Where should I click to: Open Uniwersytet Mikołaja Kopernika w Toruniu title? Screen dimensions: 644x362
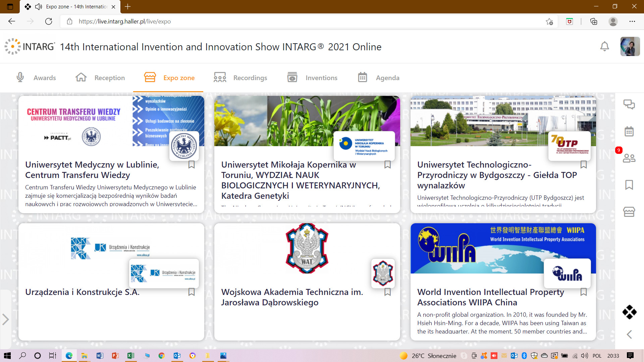tap(301, 180)
